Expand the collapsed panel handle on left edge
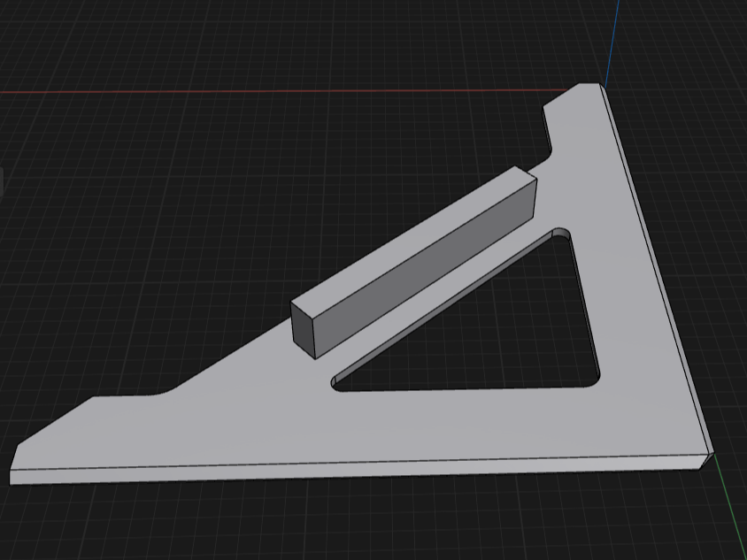Viewport: 747px width, 560px height. coord(2,181)
